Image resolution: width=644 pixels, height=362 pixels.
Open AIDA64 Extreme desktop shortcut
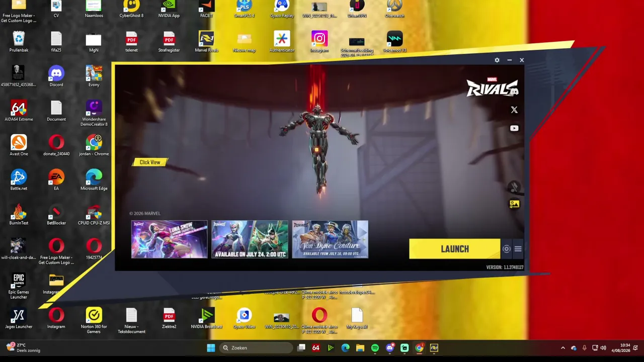(19, 111)
